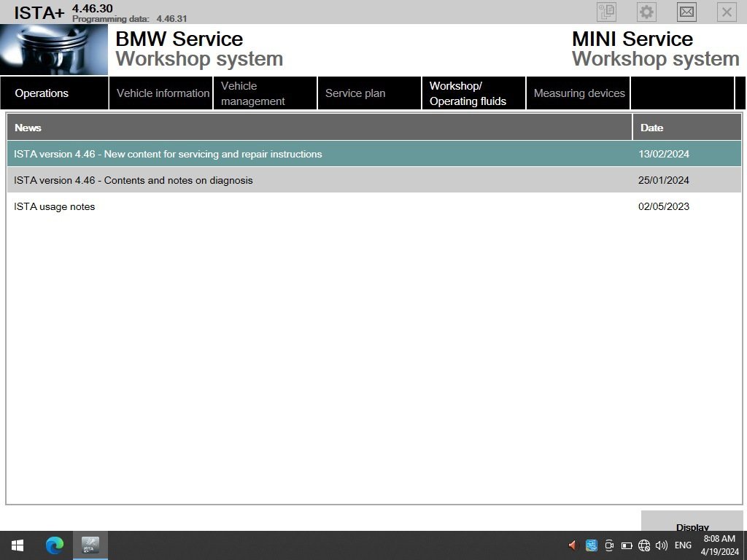
Task: Open the blue display tray icon
Action: [x=591, y=545]
